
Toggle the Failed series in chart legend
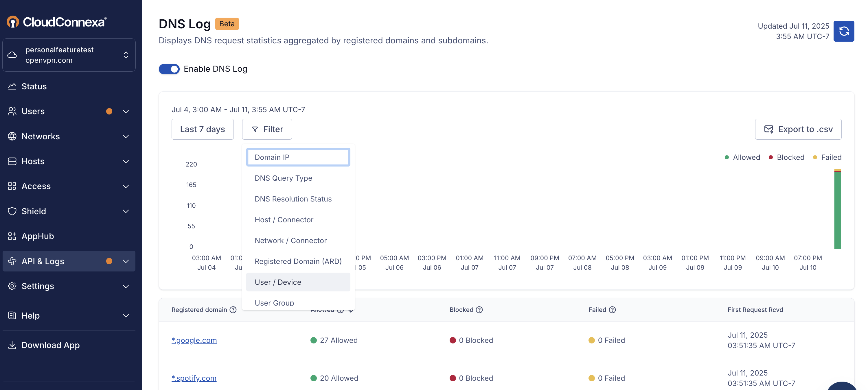click(827, 157)
